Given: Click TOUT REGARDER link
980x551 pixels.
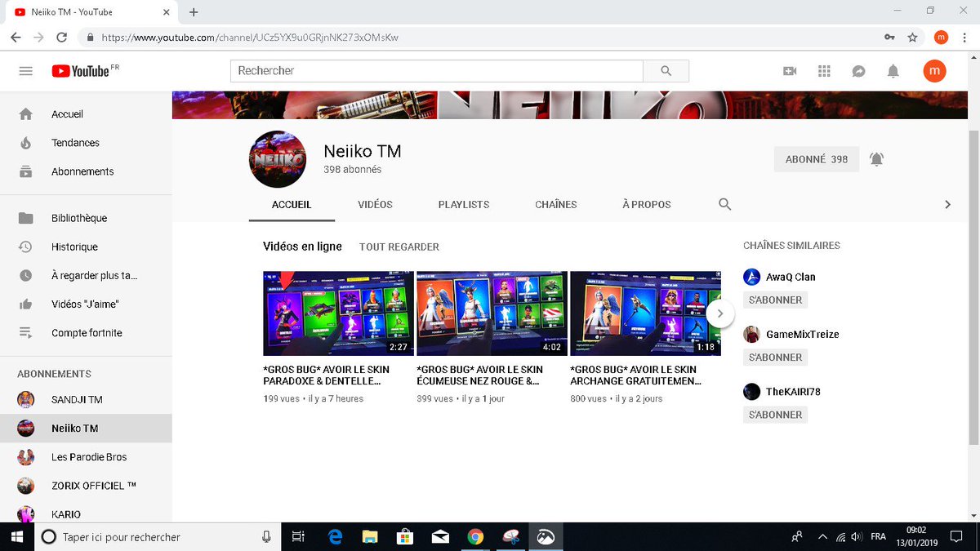Looking at the screenshot, I should pos(399,247).
